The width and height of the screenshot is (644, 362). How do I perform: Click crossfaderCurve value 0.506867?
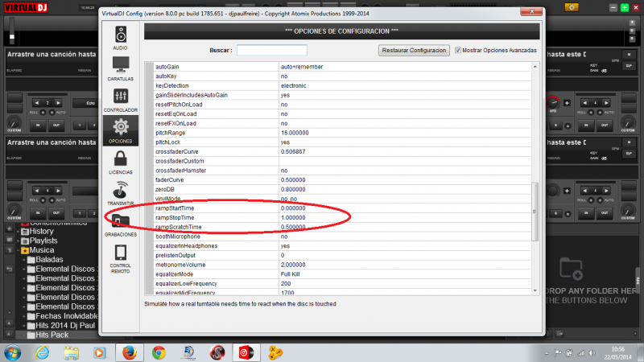coord(293,151)
